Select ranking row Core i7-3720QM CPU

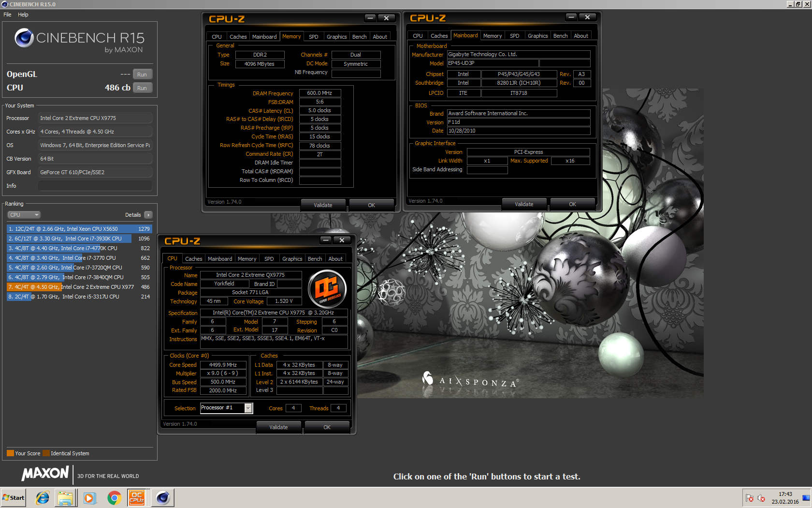79,268
